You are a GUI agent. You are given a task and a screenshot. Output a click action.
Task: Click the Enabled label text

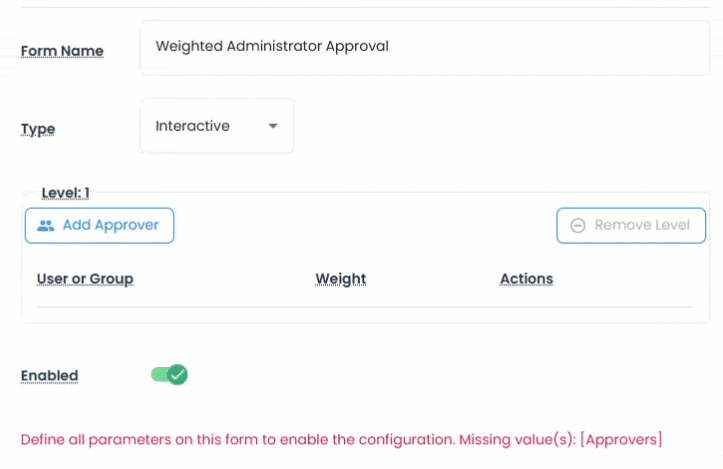click(x=49, y=376)
